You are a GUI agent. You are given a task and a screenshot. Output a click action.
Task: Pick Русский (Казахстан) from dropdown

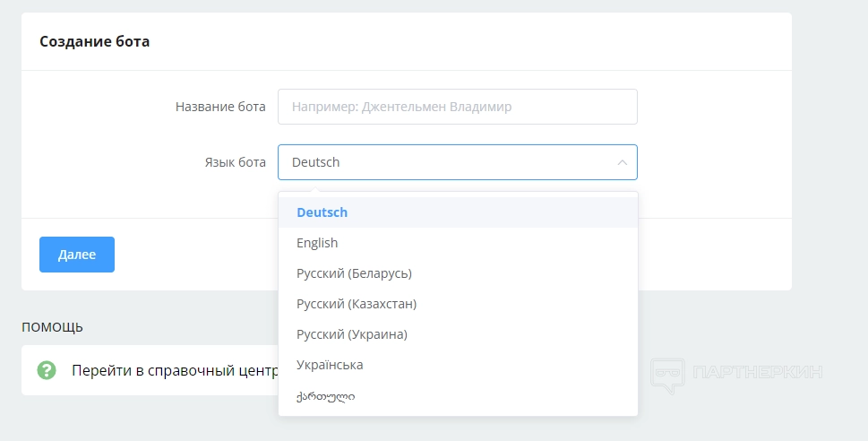coord(357,304)
